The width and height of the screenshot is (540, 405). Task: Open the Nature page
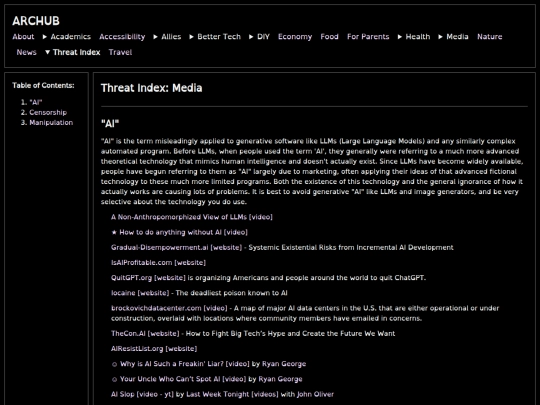click(x=489, y=37)
